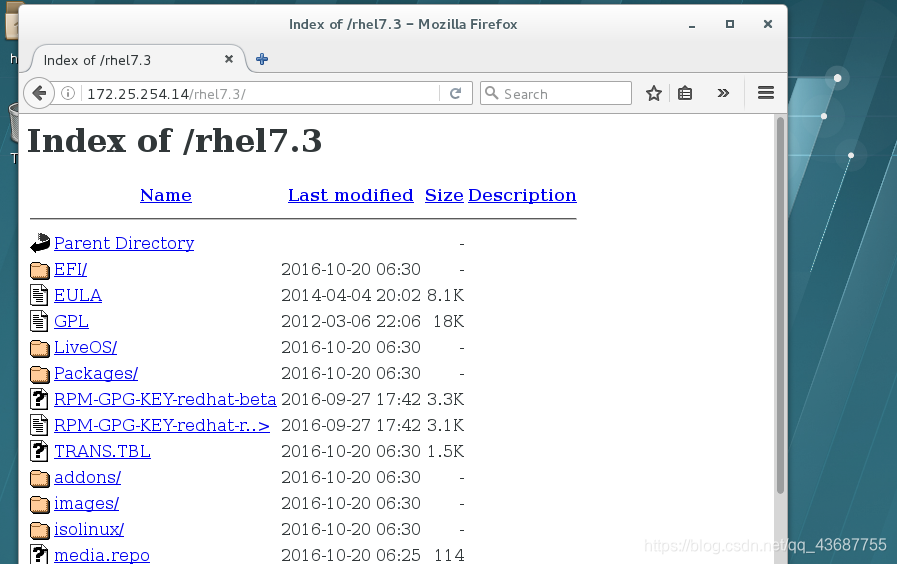Click the Parent Directory back-arrow icon
The height and width of the screenshot is (564, 897).
click(x=39, y=243)
